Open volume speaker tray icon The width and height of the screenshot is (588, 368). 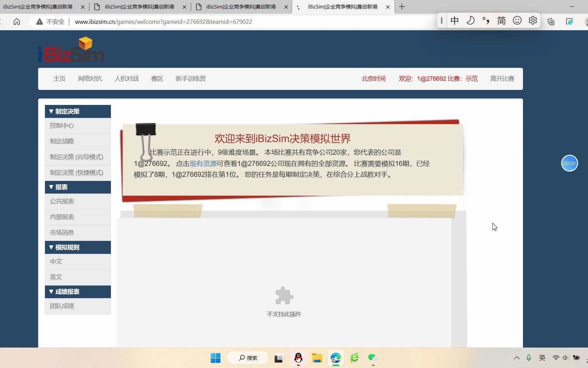(566, 358)
